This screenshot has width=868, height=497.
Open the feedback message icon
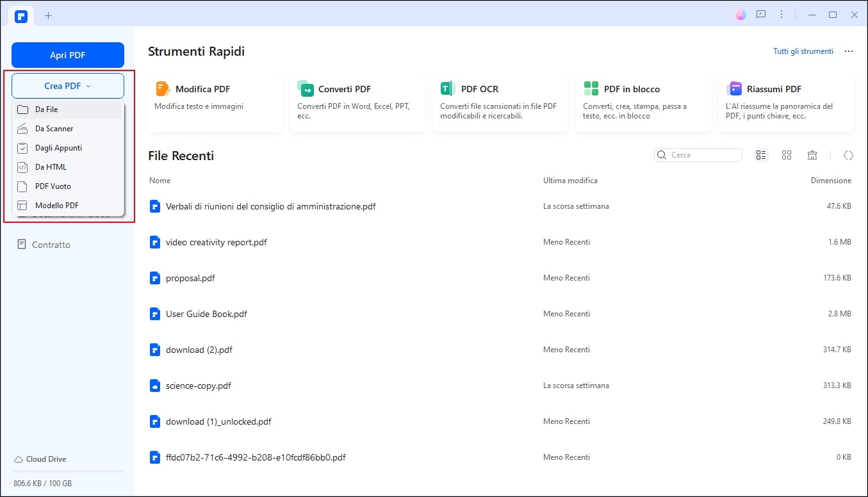tap(761, 15)
